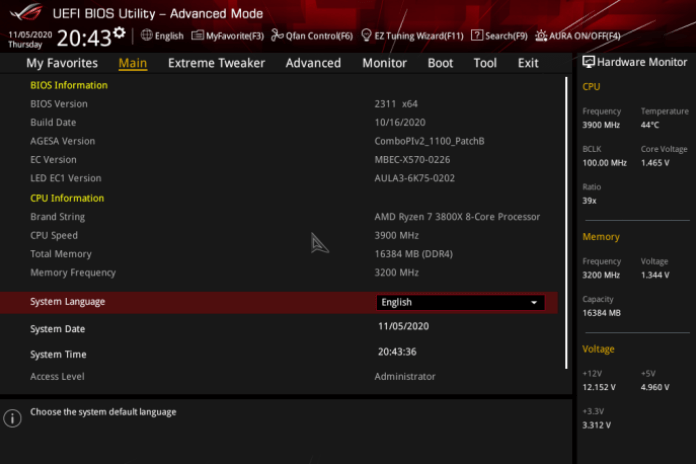Viewport: 696px width, 464px height.
Task: Click BCLK reading 100.00 MHz
Action: [605, 163]
